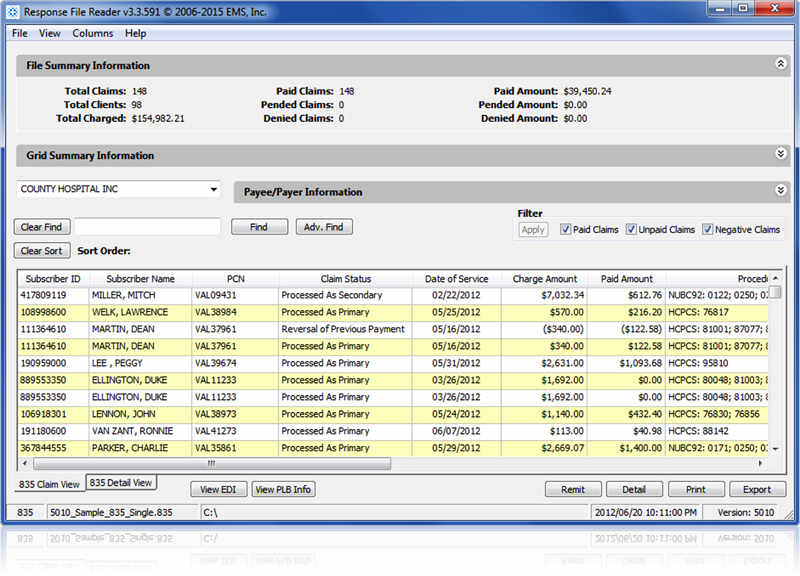Screen dimensions: 800x576
Task: Open the File menu
Action: [20, 33]
